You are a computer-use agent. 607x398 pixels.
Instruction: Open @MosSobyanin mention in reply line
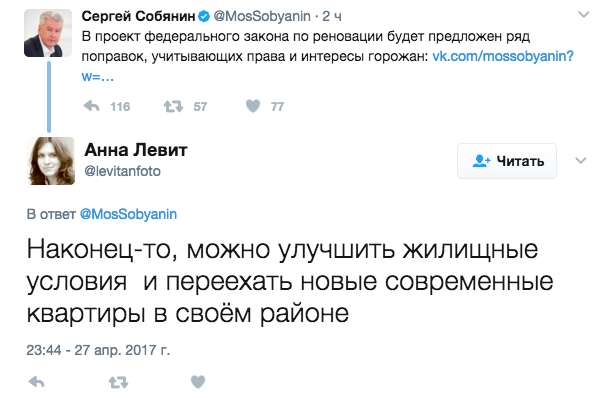pos(128,214)
